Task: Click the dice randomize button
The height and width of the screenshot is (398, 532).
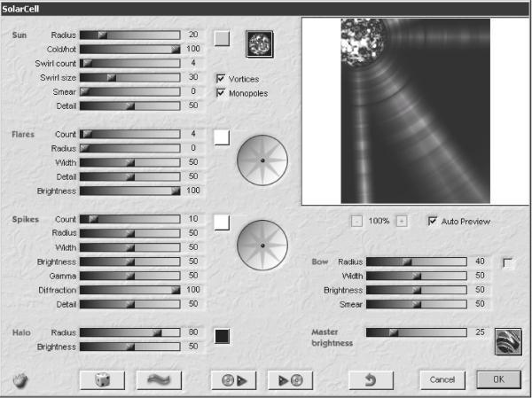Action: point(102,380)
